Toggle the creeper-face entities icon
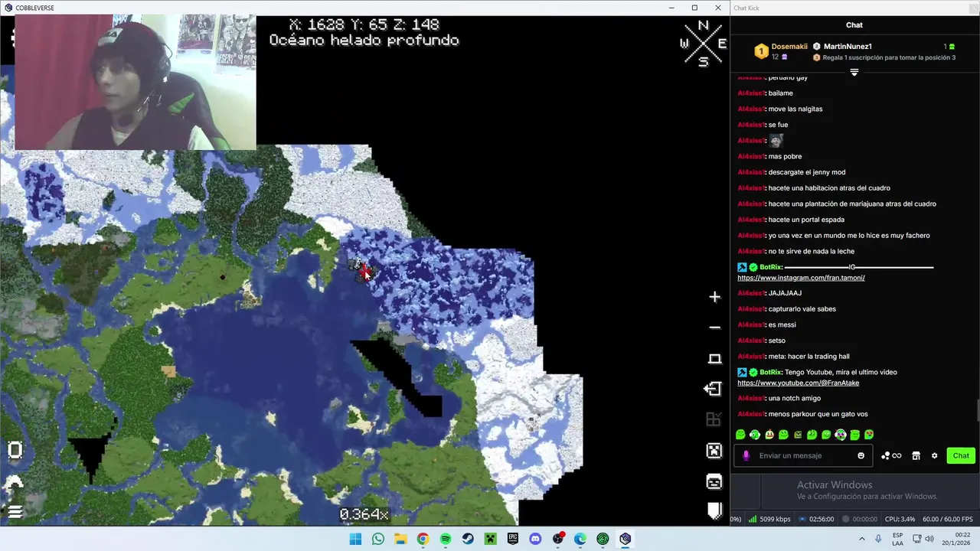Viewport: 980px width, 551px height. point(714,451)
